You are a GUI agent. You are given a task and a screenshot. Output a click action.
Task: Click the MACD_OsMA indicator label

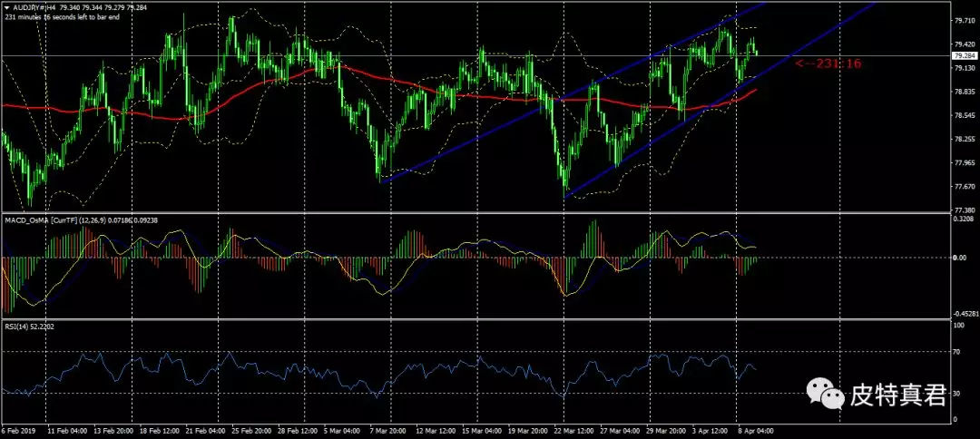tap(25, 220)
